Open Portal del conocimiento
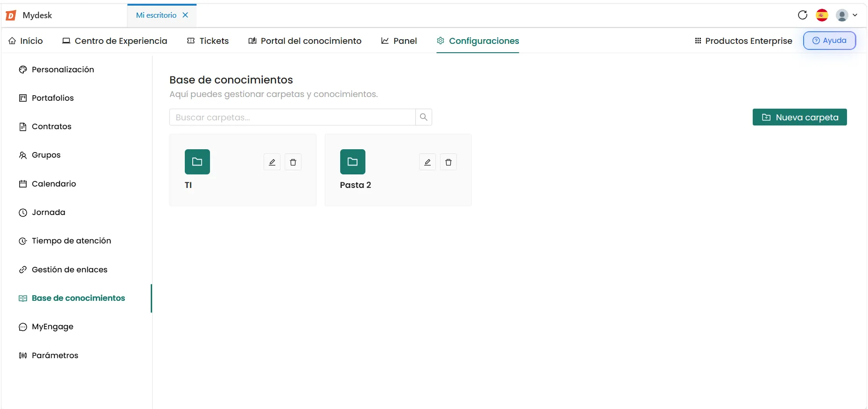The width and height of the screenshot is (868, 409). [x=305, y=41]
